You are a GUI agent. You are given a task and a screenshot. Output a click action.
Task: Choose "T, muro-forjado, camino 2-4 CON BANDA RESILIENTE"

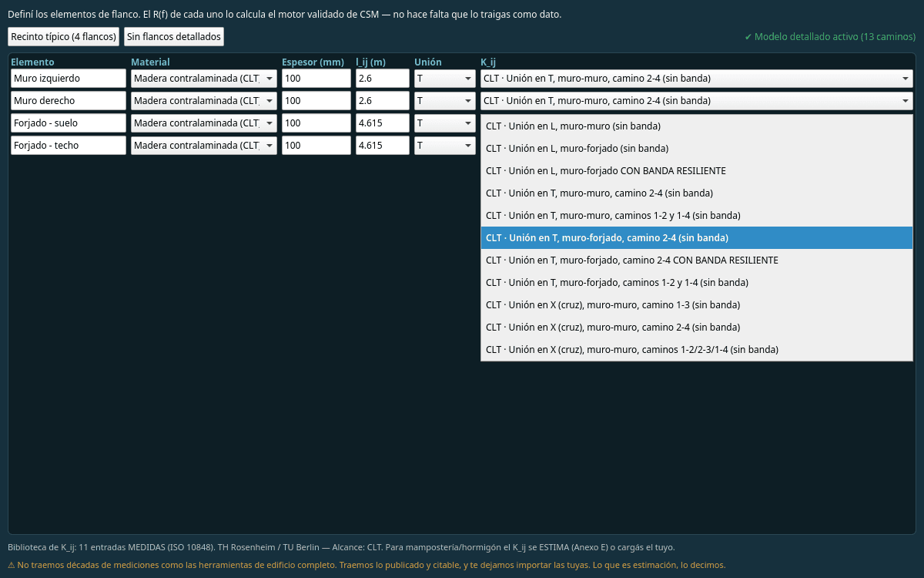tap(697, 260)
